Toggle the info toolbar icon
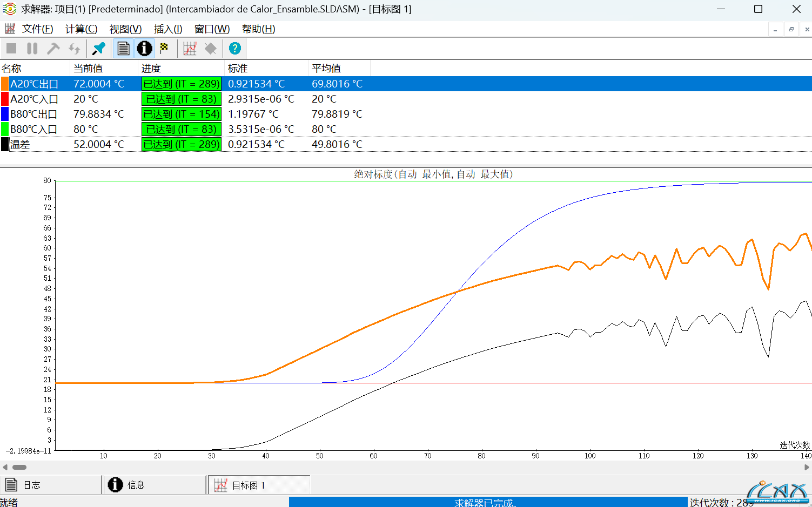Viewport: 812px width, 507px height. [x=144, y=49]
